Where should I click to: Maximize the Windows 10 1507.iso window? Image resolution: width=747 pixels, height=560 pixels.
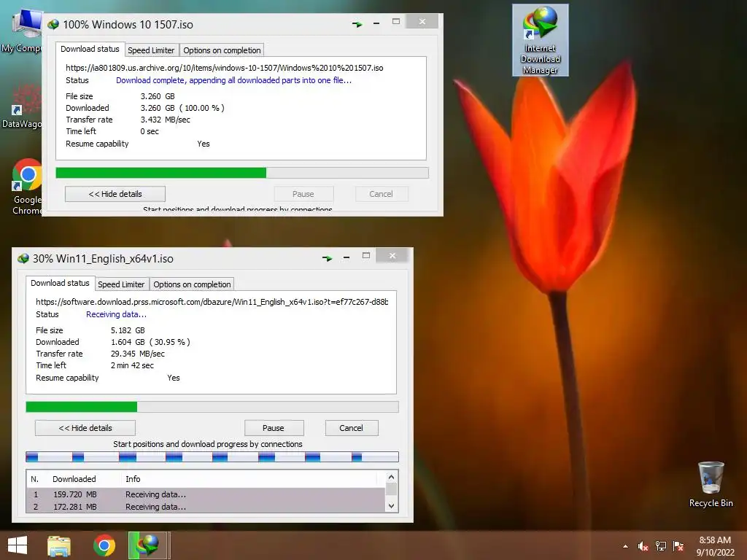[396, 21]
